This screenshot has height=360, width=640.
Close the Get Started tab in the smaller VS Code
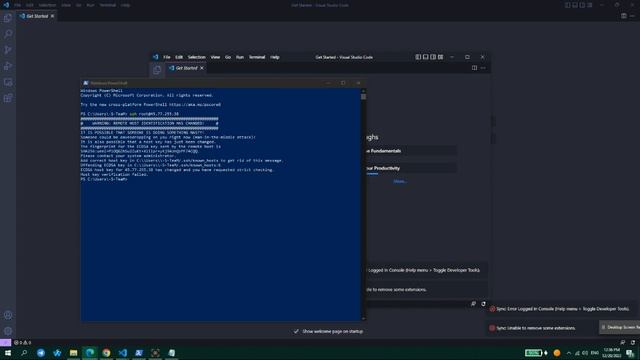click(202, 68)
